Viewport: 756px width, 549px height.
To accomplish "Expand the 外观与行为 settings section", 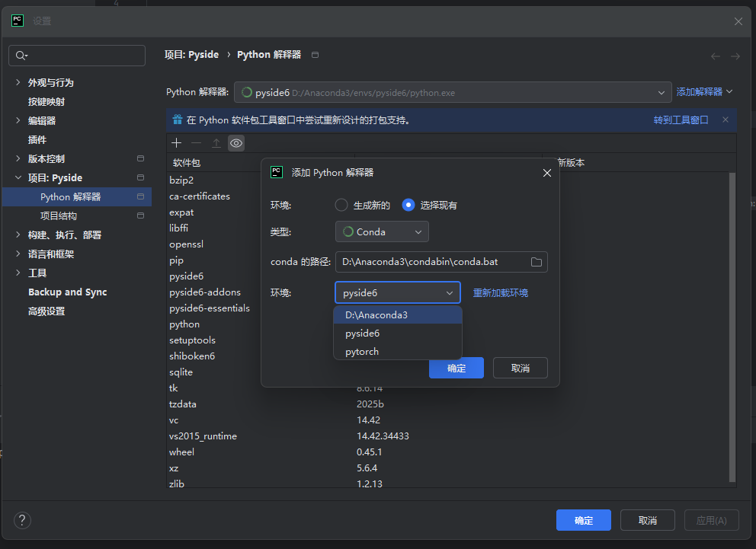I will click(x=18, y=82).
